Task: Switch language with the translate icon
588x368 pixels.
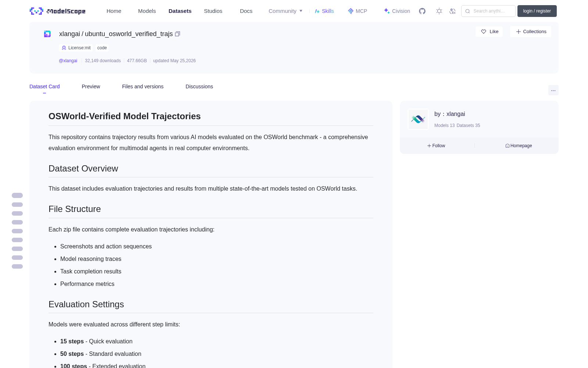Action: 453,11
